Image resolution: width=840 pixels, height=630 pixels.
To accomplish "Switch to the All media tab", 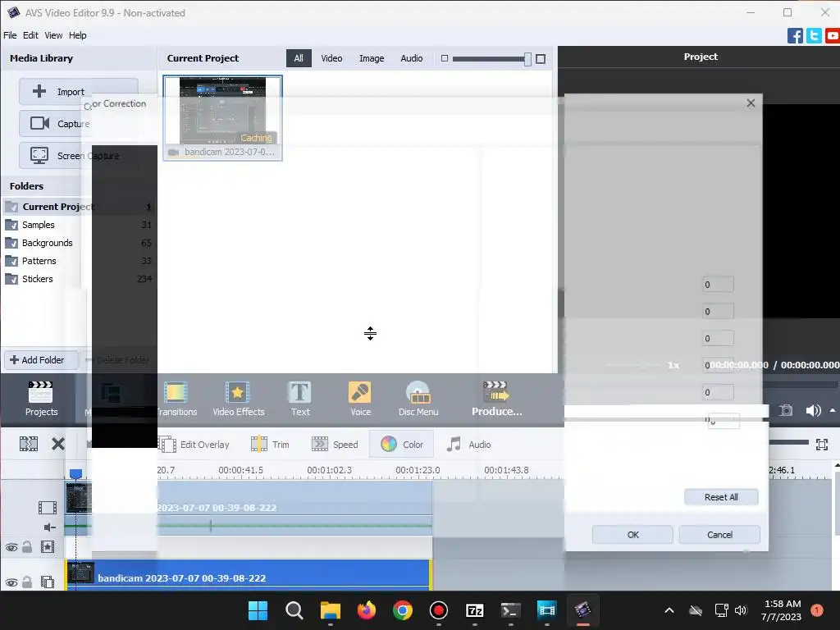I will (299, 58).
